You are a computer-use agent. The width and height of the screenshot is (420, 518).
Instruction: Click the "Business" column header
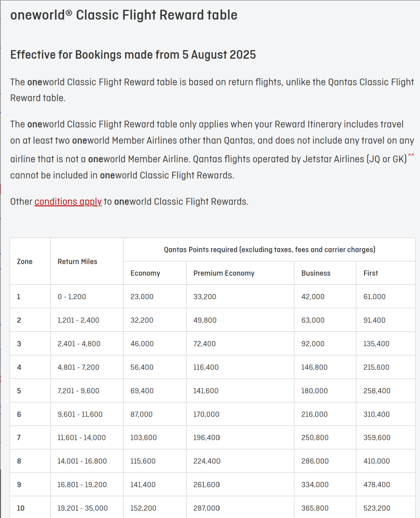(316, 273)
